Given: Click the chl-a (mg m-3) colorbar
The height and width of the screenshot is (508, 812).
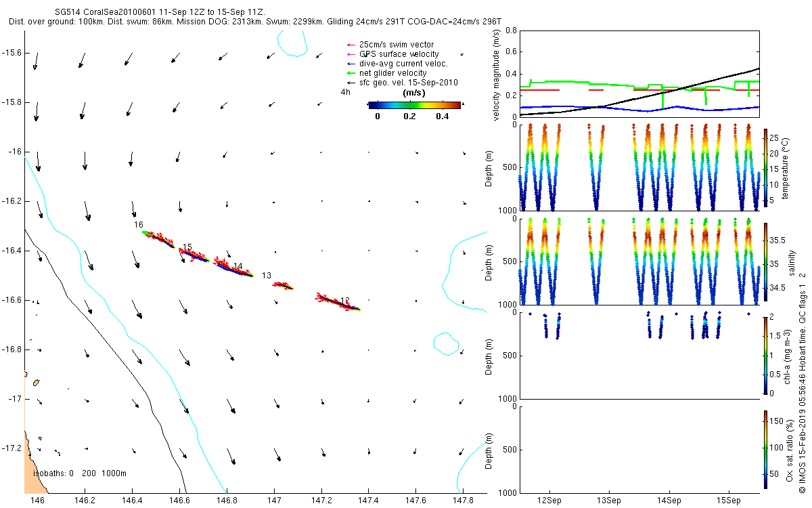Looking at the screenshot, I should tap(765, 355).
